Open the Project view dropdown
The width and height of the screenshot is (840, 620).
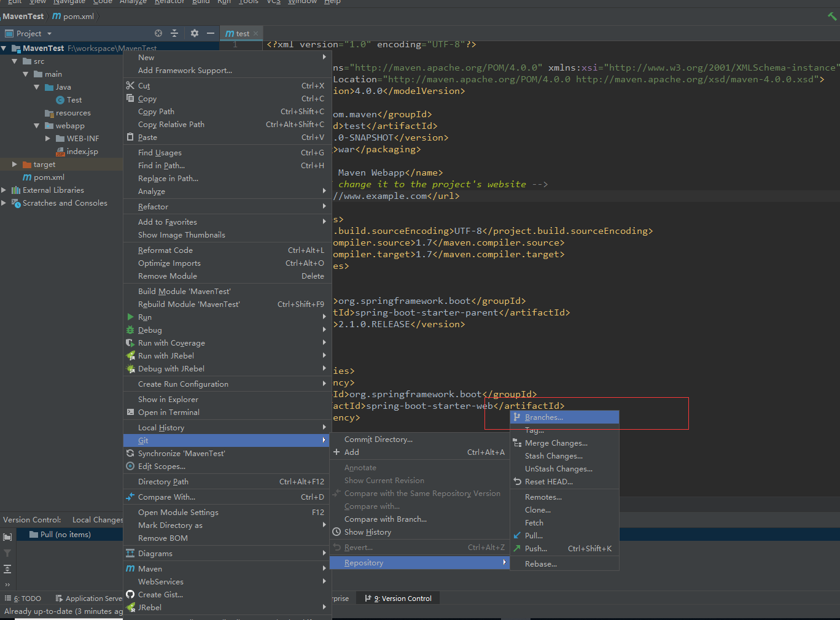(49, 34)
